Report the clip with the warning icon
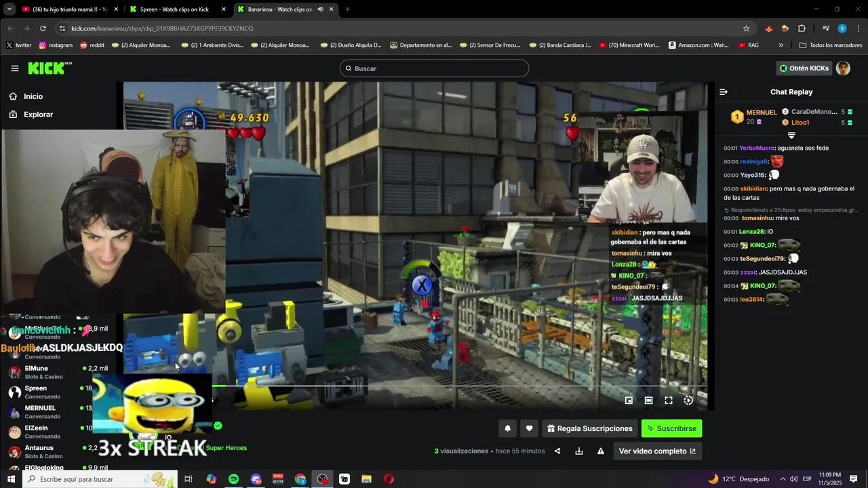868x488 pixels. (601, 451)
